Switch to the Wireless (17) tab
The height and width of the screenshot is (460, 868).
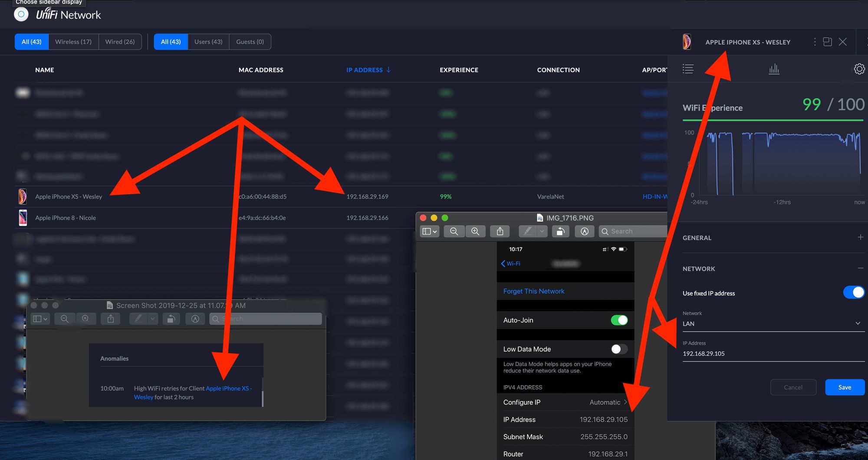73,42
